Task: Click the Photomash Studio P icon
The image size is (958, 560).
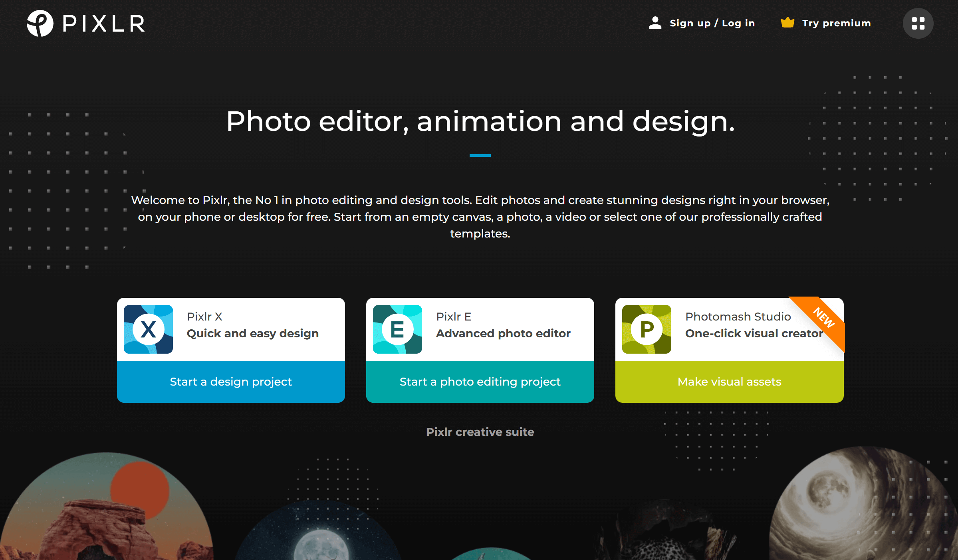Action: (647, 329)
